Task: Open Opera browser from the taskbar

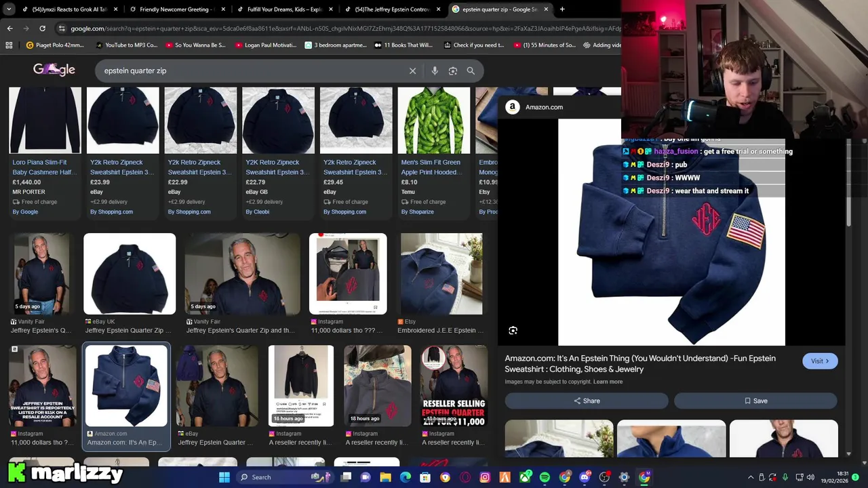Action: tap(465, 477)
